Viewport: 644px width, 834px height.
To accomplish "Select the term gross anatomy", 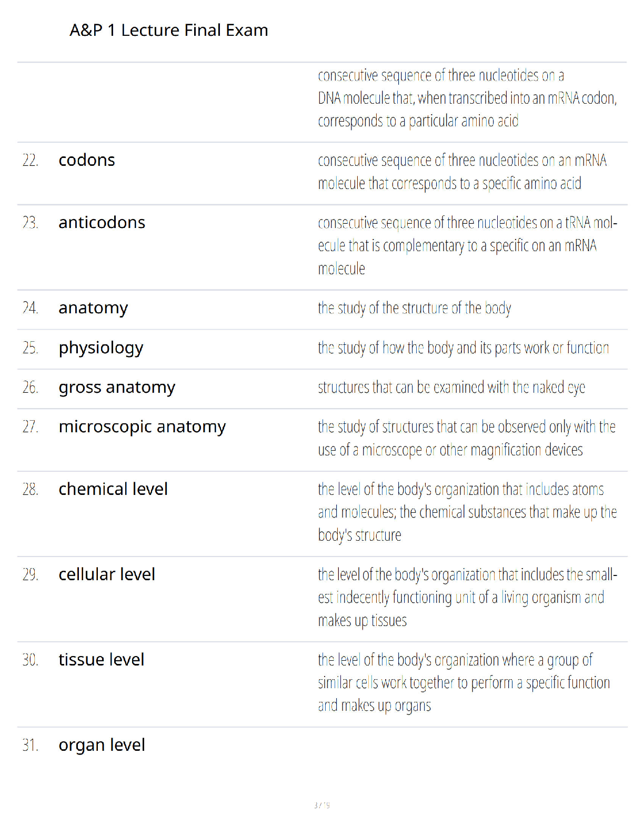I will (x=117, y=388).
